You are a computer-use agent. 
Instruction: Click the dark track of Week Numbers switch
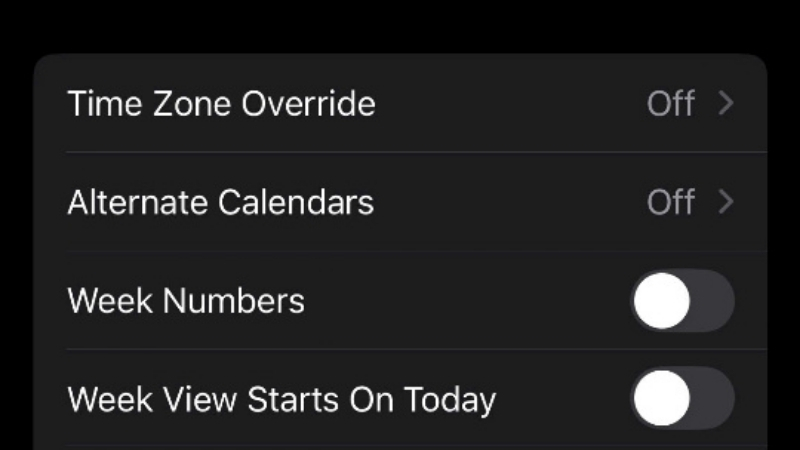point(713,301)
